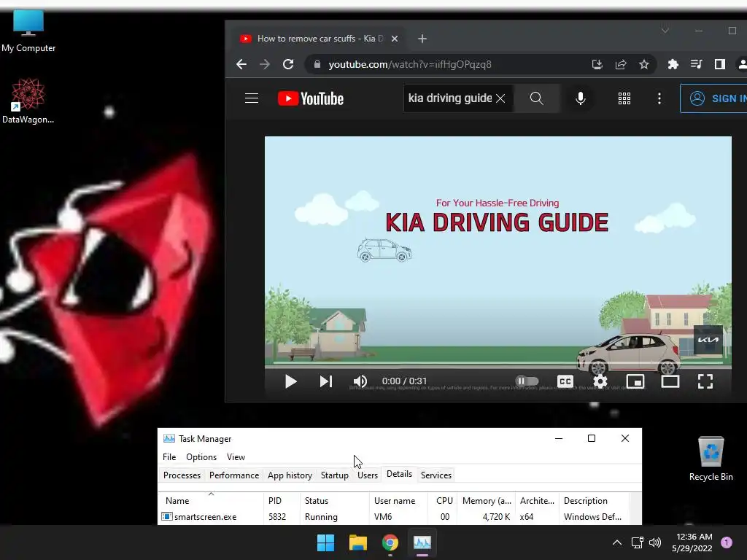This screenshot has width=747, height=560.
Task: Enable miniplayer mode
Action: click(635, 381)
